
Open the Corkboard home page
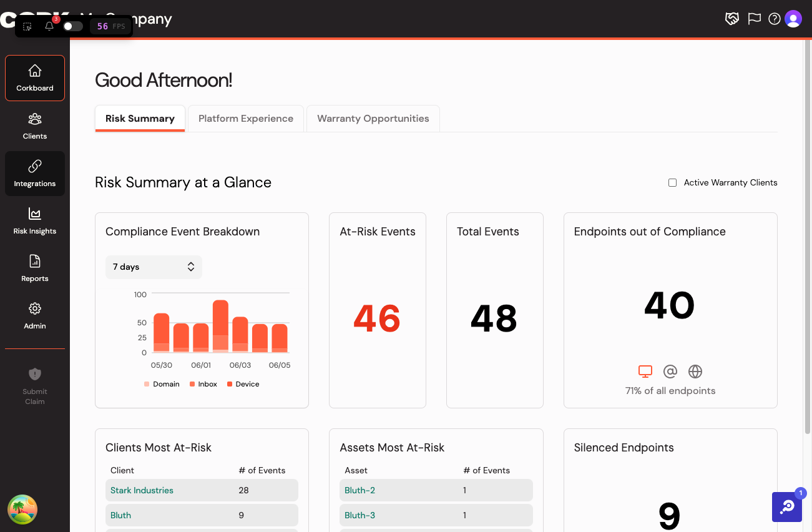[x=35, y=78]
